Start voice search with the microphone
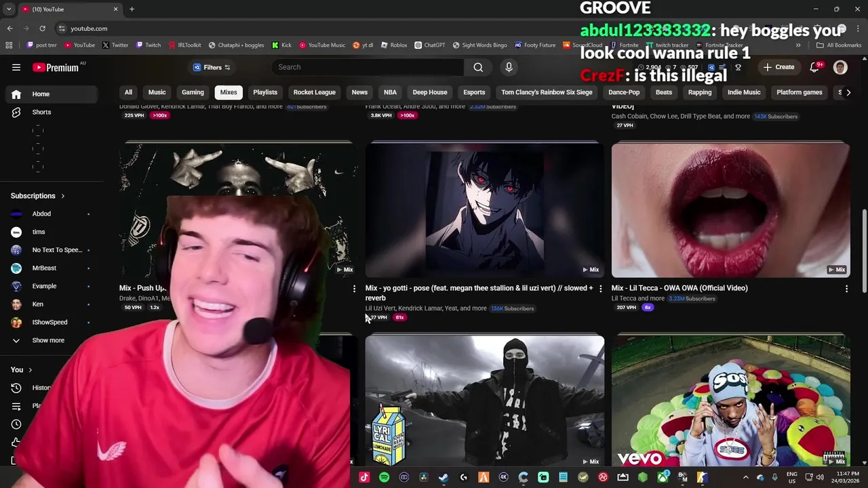Viewport: 868px width, 488px height. click(x=509, y=67)
